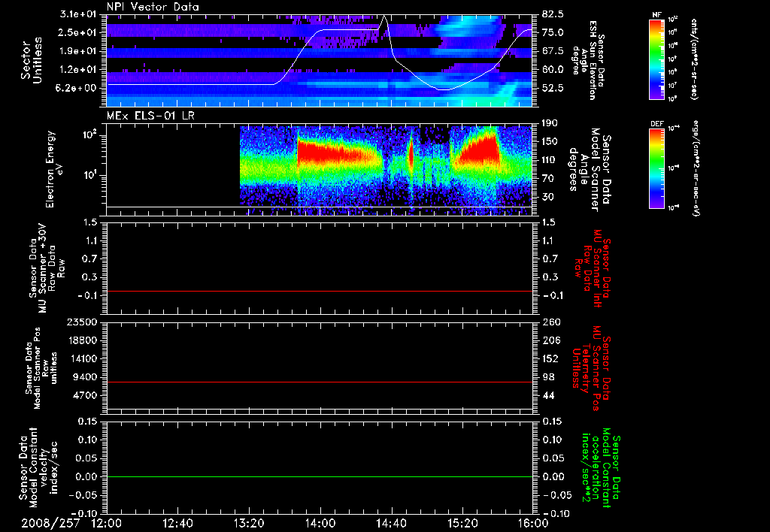Click the '150' scanner angle tick value
This screenshot has height=532, width=770.
[x=550, y=142]
